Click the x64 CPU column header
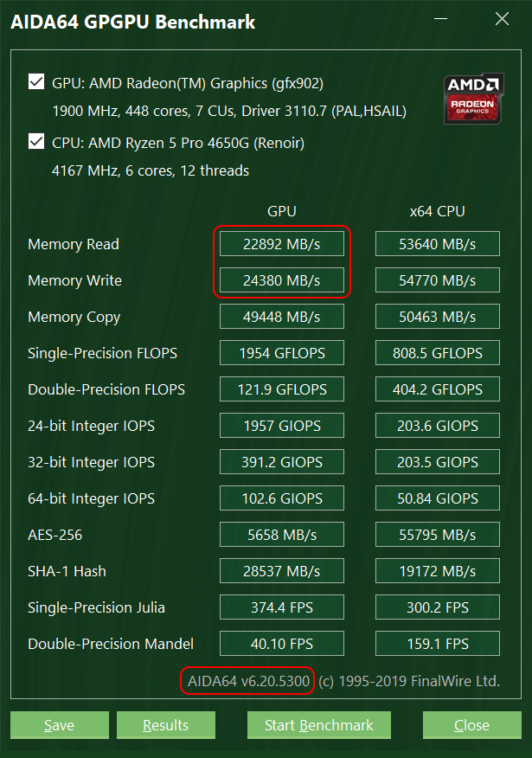532x758 pixels. click(x=438, y=211)
